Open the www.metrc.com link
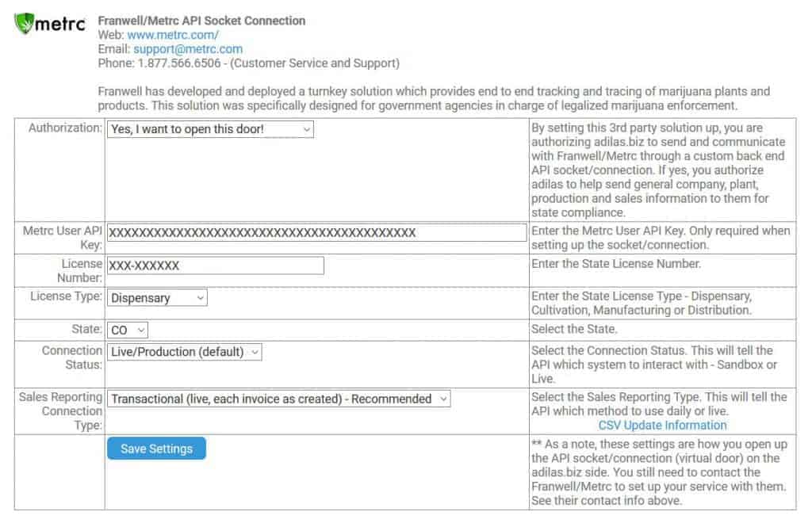812x527 pixels. point(173,35)
